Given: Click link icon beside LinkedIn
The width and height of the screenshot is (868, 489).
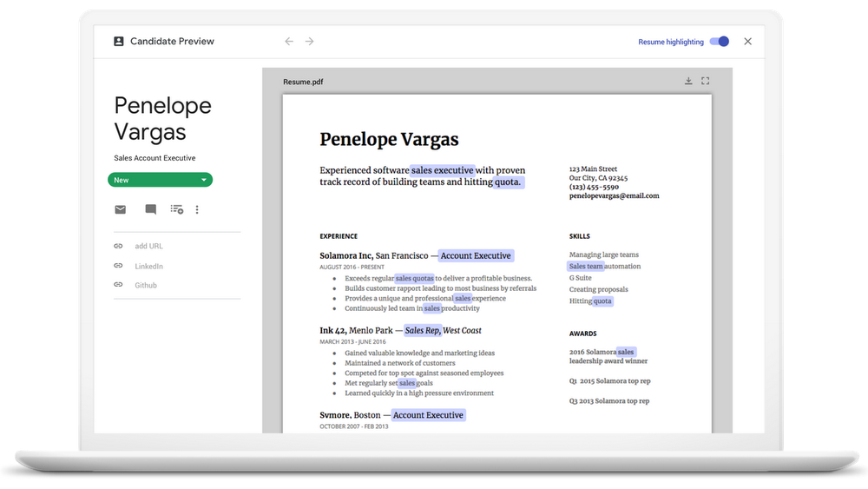Looking at the screenshot, I should click(118, 266).
